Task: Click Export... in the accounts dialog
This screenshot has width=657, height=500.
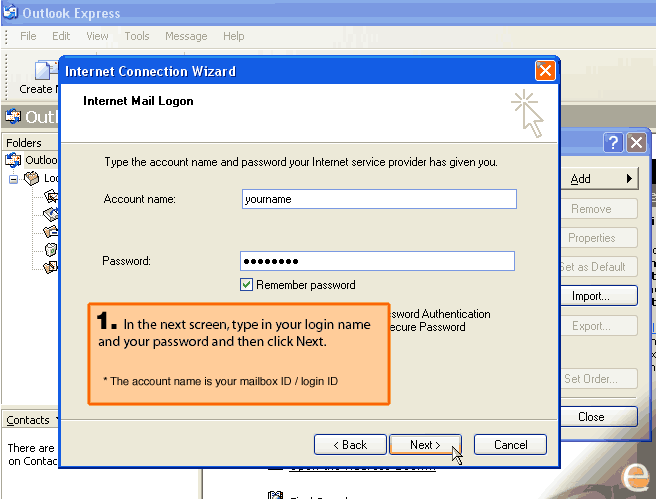Action: [599, 326]
